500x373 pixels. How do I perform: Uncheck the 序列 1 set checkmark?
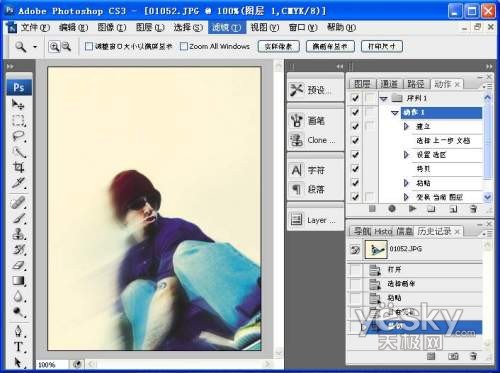pos(355,98)
